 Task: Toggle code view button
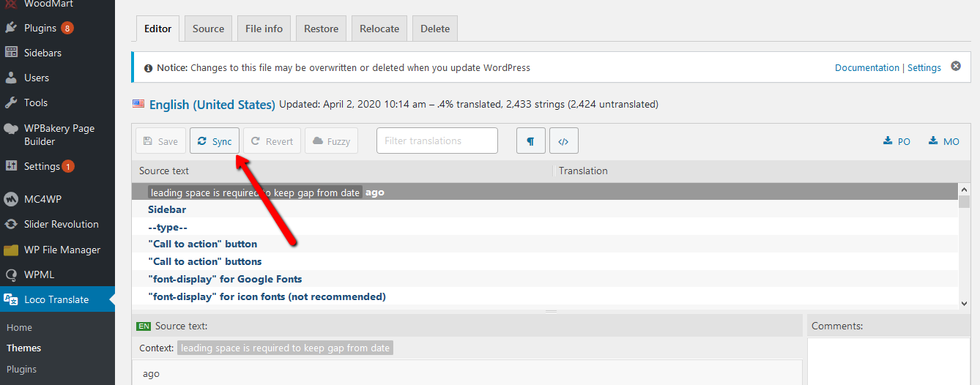click(563, 141)
